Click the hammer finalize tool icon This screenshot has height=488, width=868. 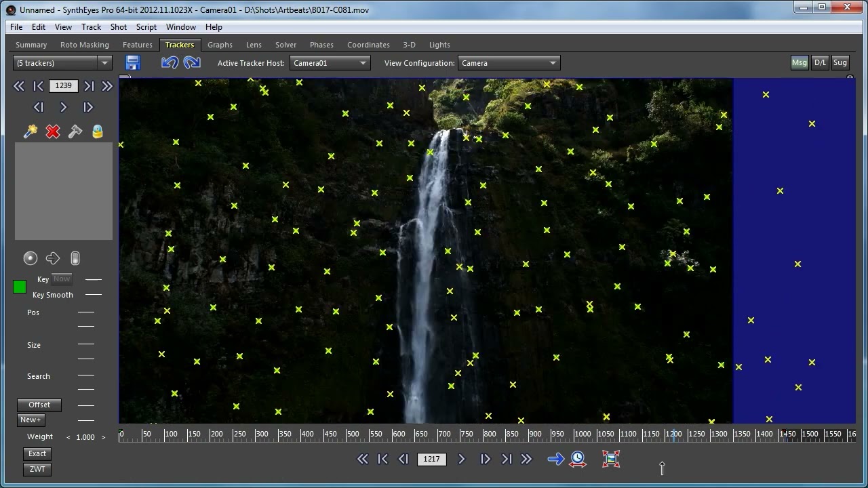click(75, 131)
